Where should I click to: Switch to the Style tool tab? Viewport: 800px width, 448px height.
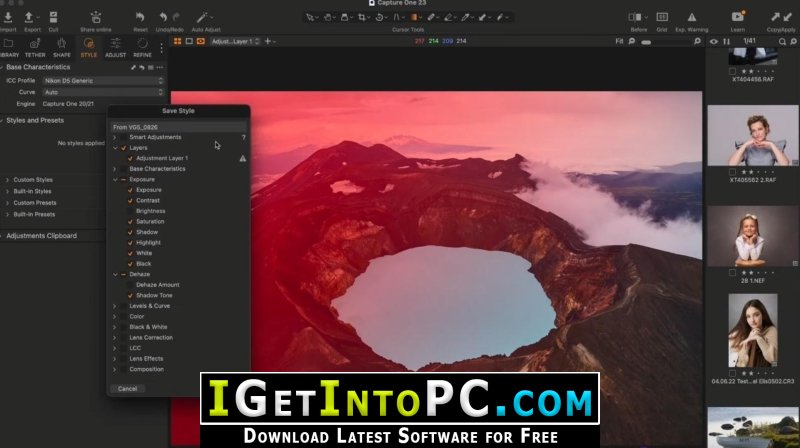click(89, 47)
